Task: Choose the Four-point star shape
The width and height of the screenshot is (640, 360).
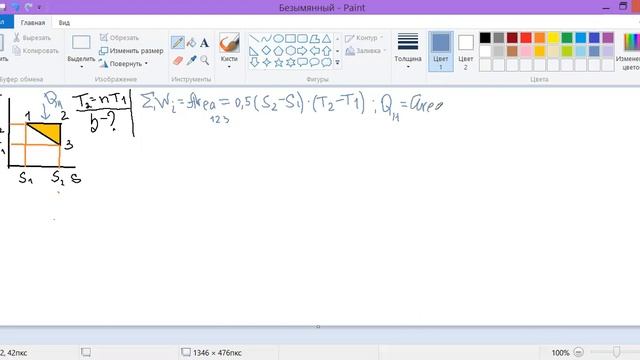Action: coord(266,62)
